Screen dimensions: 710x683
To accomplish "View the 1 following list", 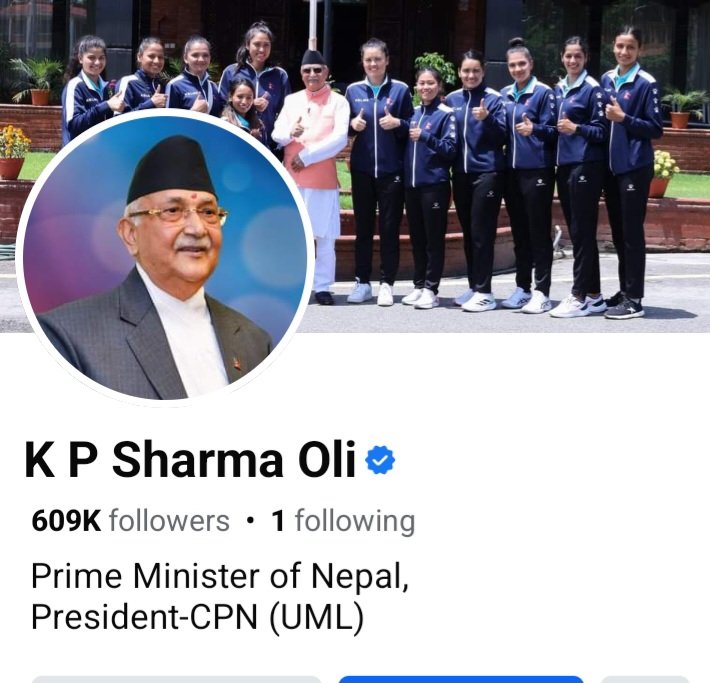I will pyautogui.click(x=343, y=521).
